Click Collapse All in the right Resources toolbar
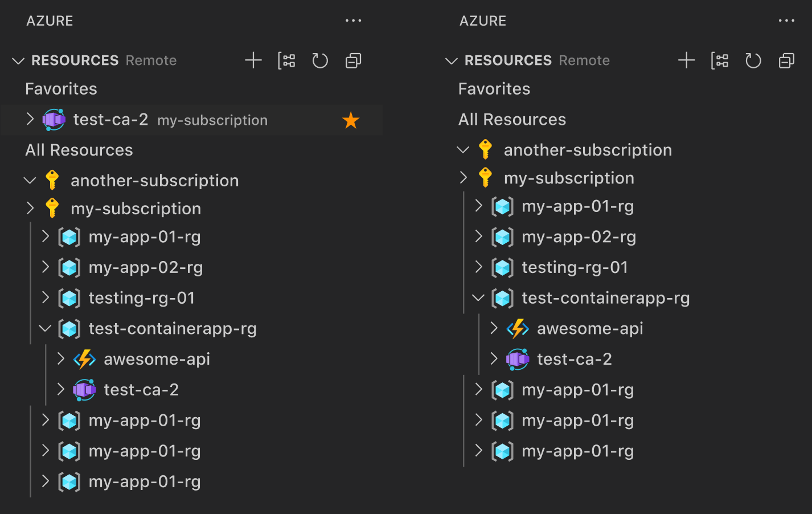 (786, 60)
